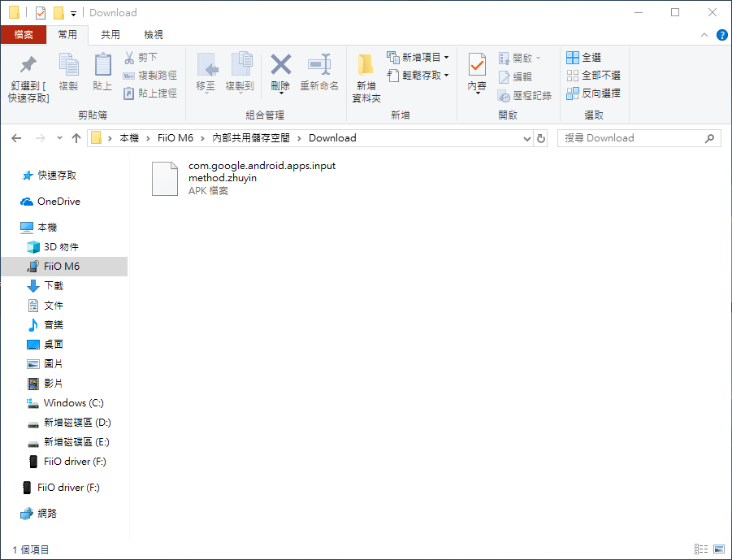Open Quick access (快速存取) in sidebar
Screen dimensions: 732x560
(x=49, y=175)
